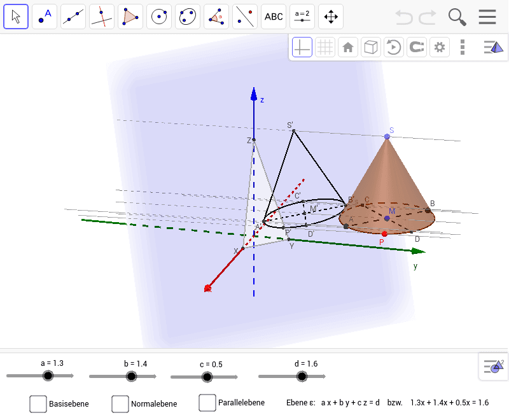Enable the Parallelebene checkbox
This screenshot has height=420, width=509.
pos(207,403)
